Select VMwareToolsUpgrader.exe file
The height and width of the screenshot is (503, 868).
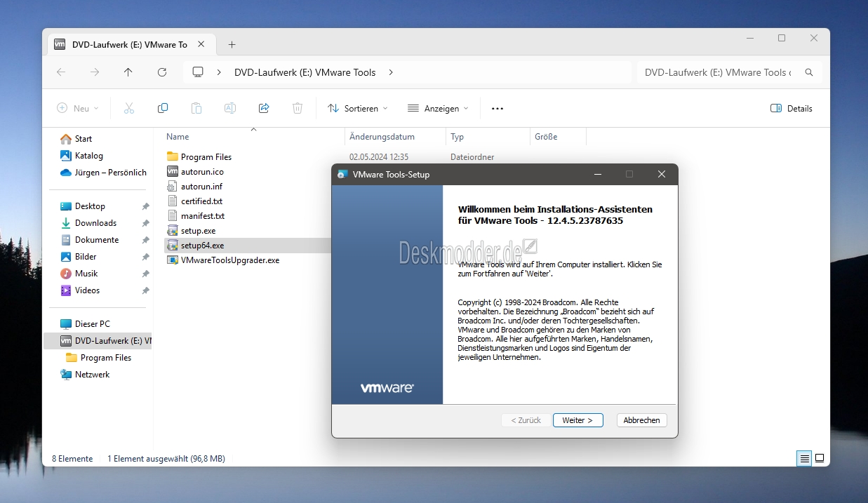click(x=230, y=260)
